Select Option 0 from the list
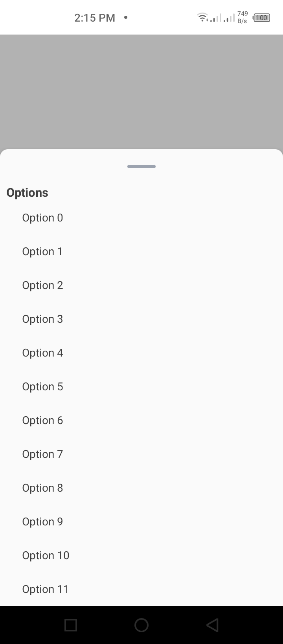The height and width of the screenshot is (644, 283). click(x=42, y=218)
